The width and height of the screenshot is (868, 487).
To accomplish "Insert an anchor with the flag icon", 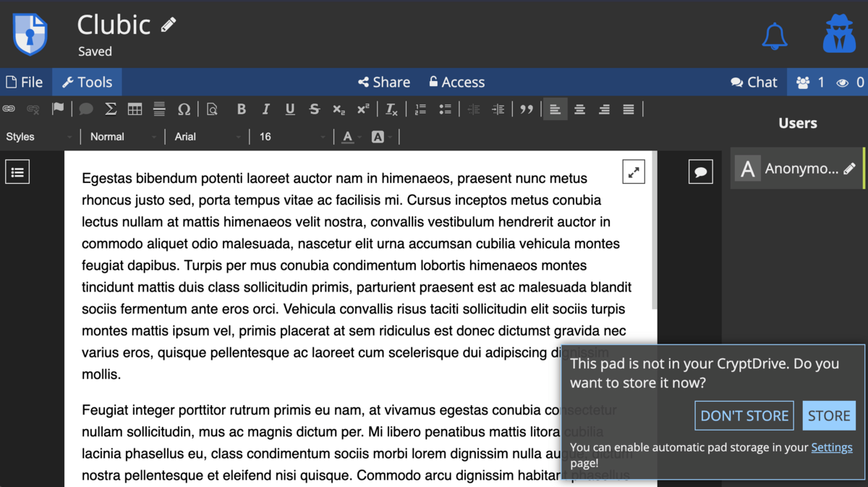I will (58, 109).
